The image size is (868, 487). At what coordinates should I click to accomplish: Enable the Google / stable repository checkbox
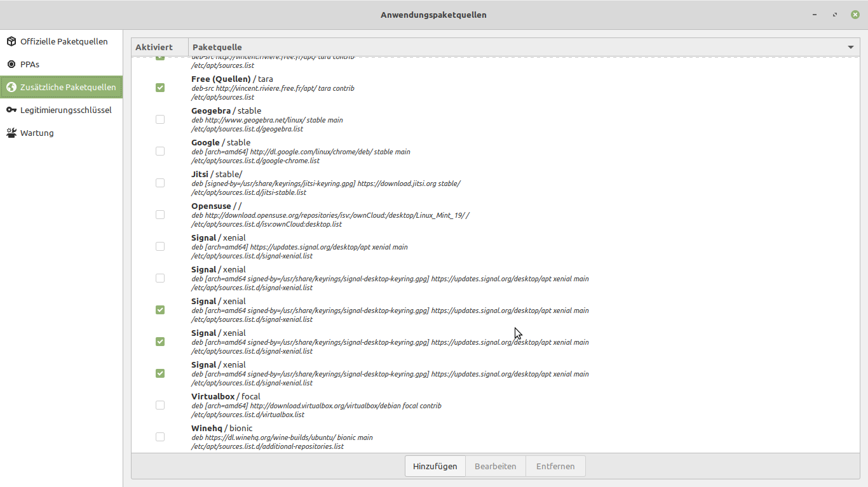[x=160, y=151]
